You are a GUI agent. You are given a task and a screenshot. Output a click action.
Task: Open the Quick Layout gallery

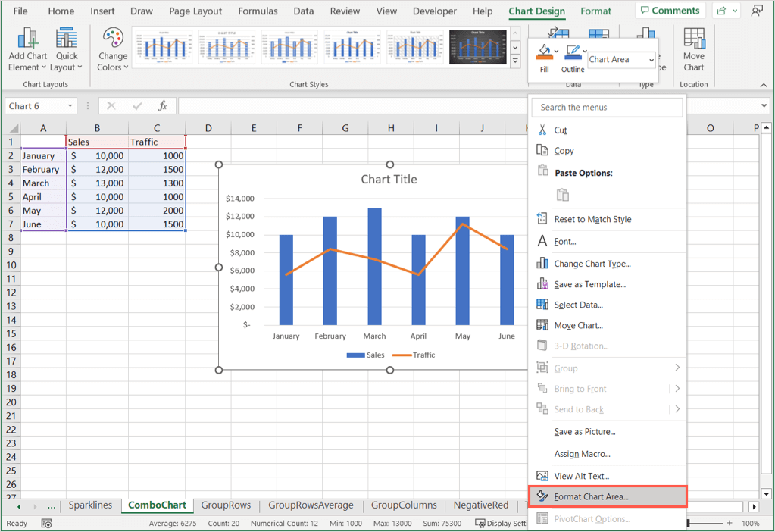[67, 39]
